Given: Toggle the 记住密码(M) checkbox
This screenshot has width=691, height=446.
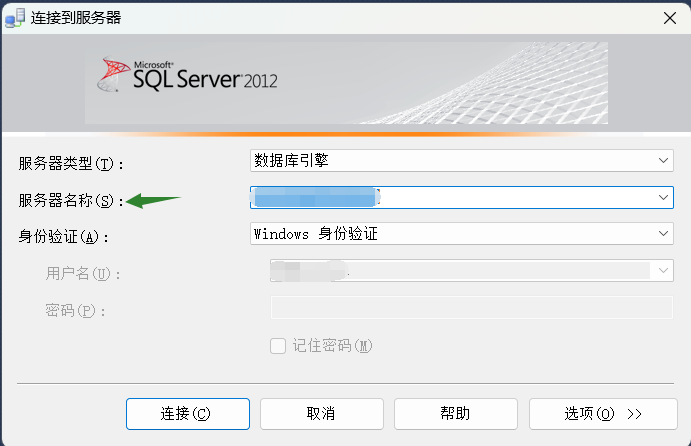Looking at the screenshot, I should [x=278, y=346].
